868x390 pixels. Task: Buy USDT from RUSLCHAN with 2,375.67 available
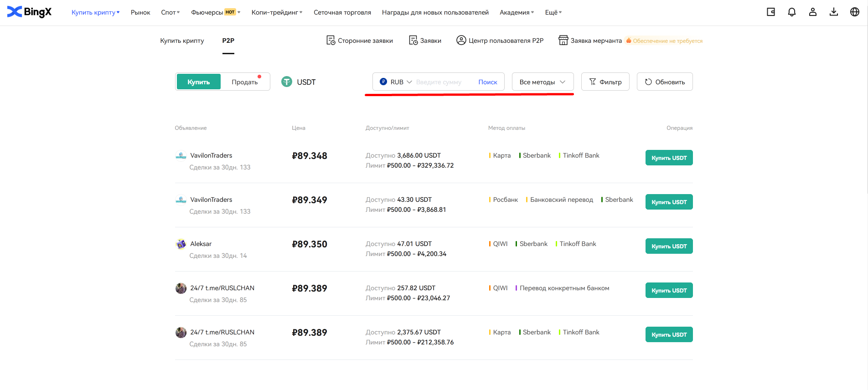click(x=669, y=334)
